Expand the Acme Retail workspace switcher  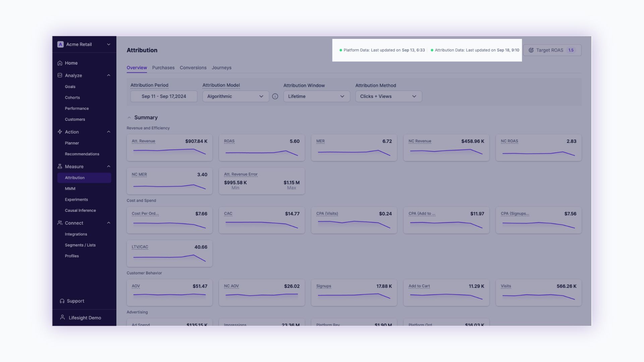tap(108, 45)
